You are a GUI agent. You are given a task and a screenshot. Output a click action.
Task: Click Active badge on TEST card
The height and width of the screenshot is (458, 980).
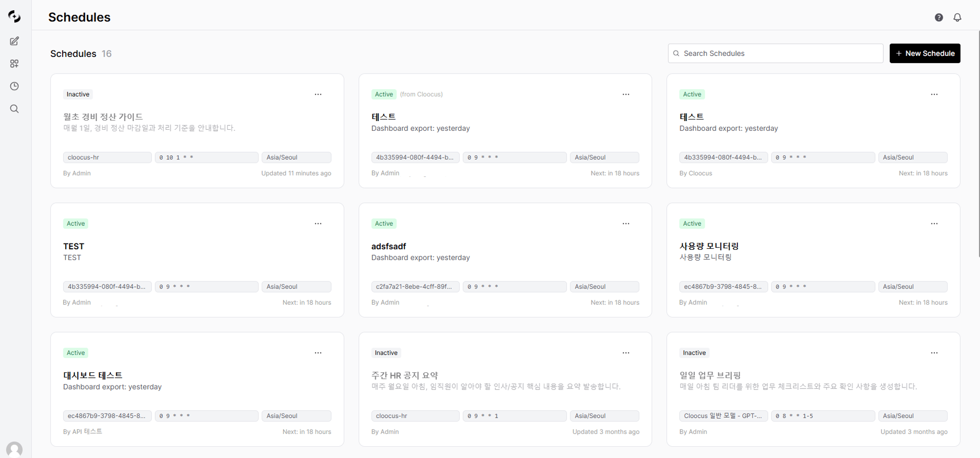[75, 223]
